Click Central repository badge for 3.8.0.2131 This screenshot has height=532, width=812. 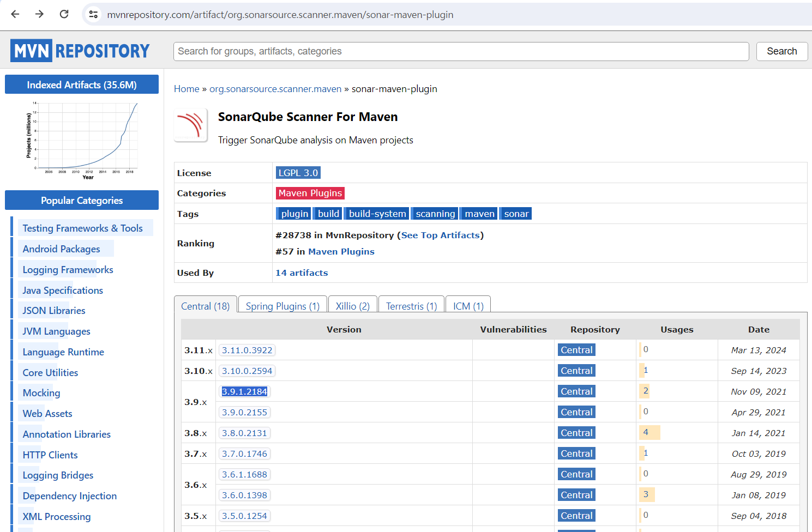(x=576, y=433)
